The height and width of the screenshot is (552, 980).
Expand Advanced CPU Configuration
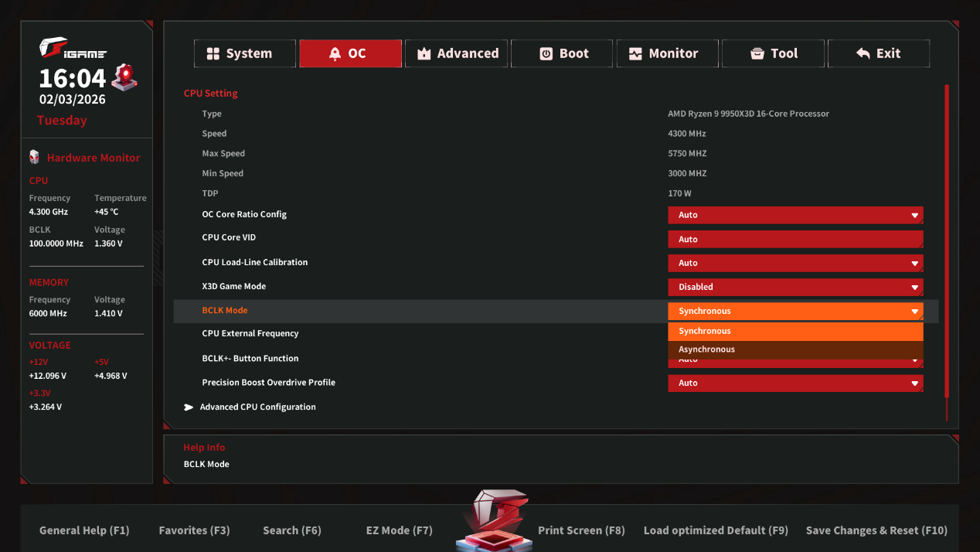(x=257, y=407)
